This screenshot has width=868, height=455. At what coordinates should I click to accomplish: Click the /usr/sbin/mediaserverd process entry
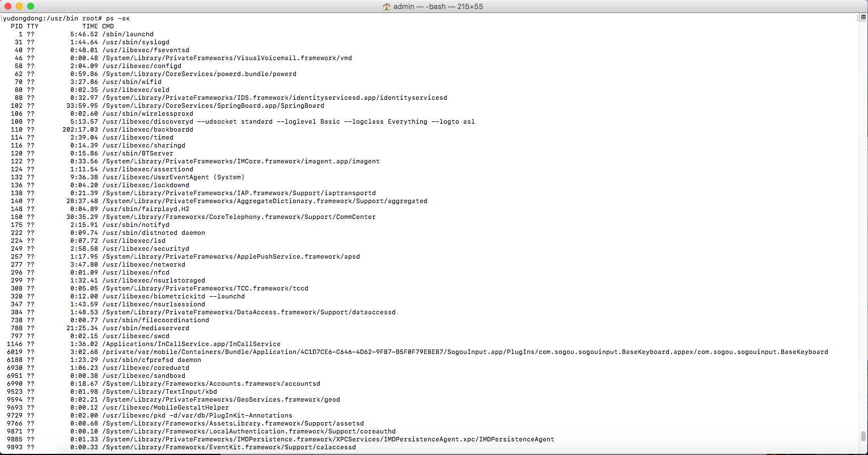146,328
